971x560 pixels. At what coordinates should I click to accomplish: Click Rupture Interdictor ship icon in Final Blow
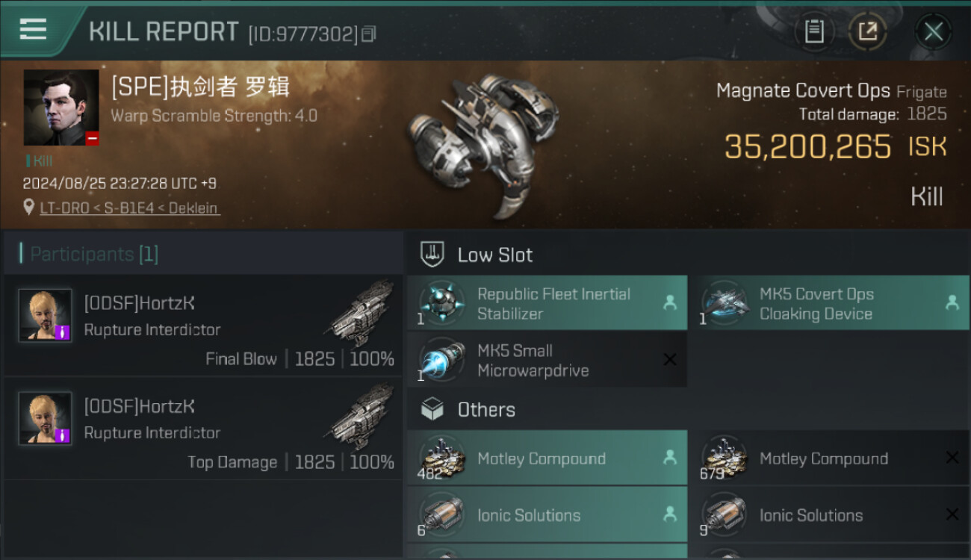[x=362, y=314]
